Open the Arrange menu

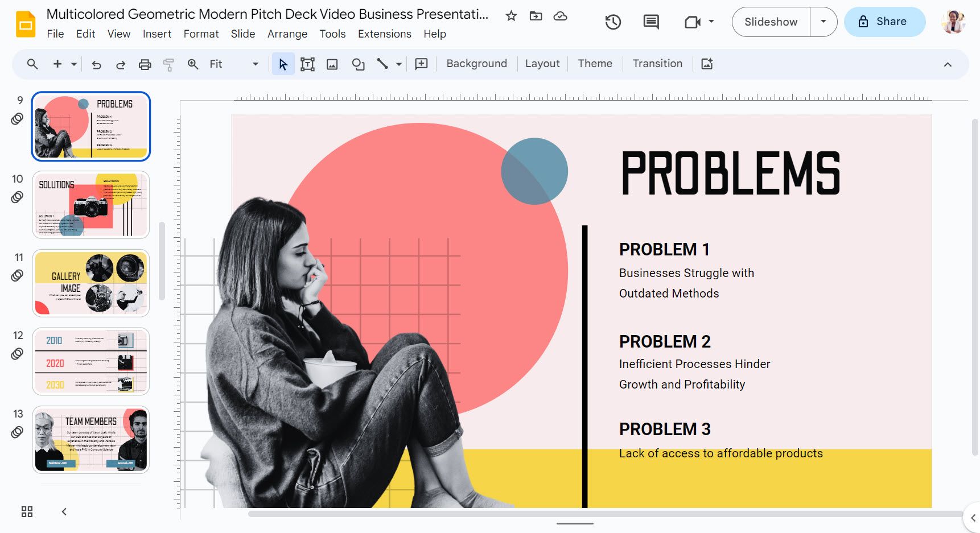click(x=287, y=34)
